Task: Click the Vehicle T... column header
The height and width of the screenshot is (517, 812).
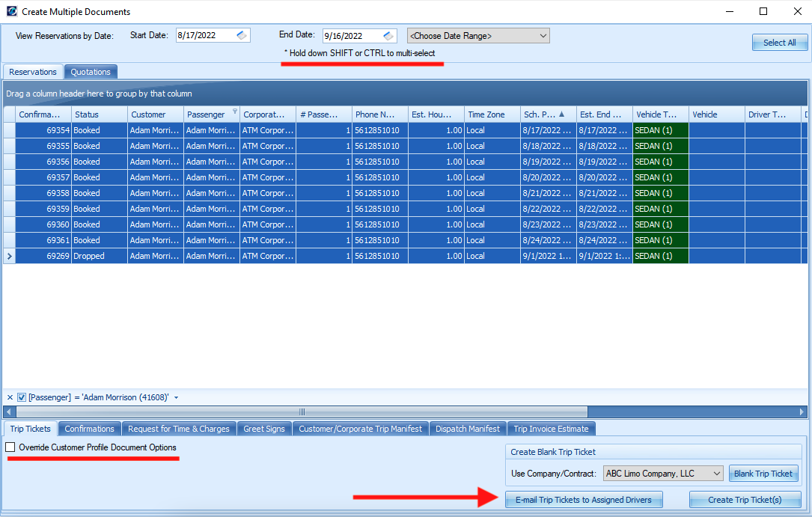Action: pos(661,114)
